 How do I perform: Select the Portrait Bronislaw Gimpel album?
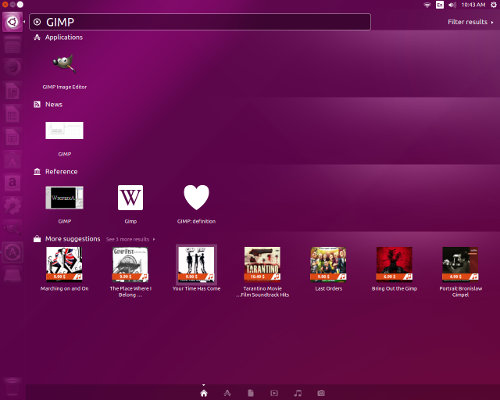pos(460,264)
